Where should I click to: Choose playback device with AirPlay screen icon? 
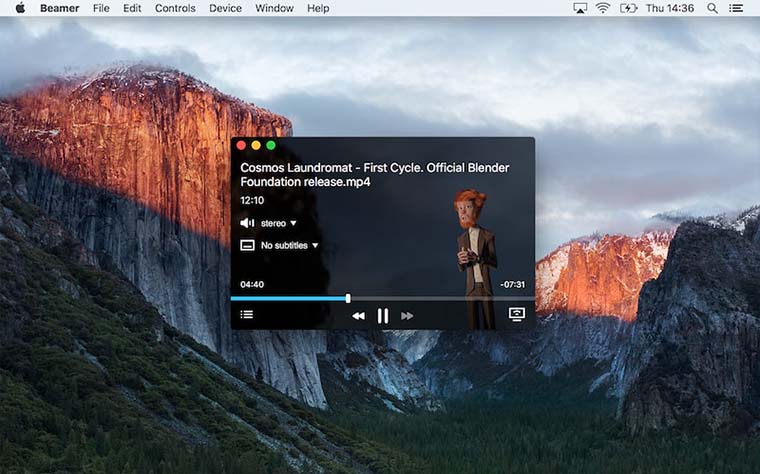click(x=517, y=314)
